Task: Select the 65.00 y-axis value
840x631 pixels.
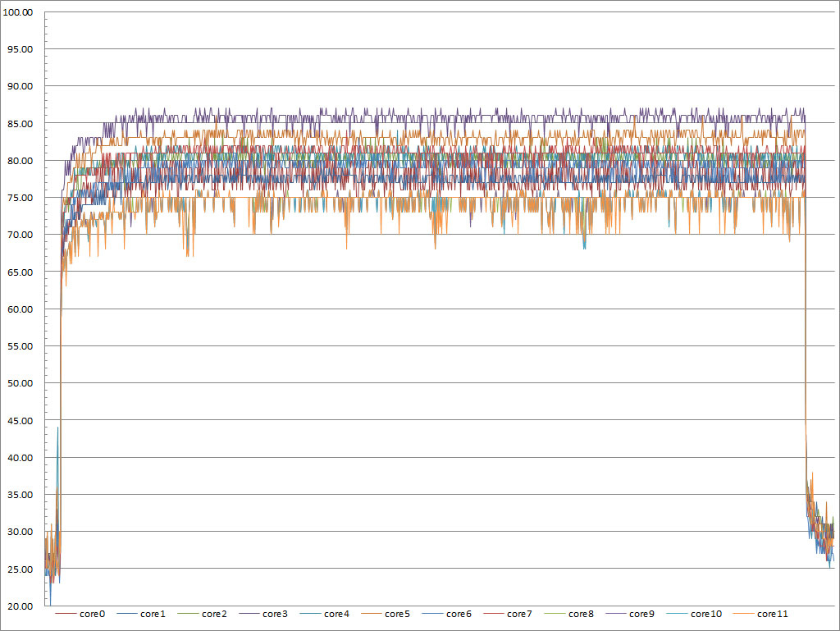Action: [20, 272]
